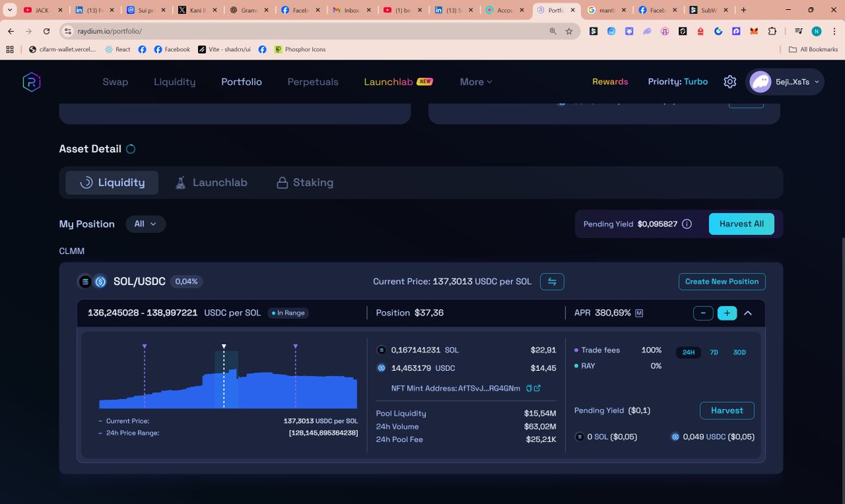Screen dimensions: 845x504
Task: Open the browser extensions puzzle icon
Action: (x=772, y=31)
